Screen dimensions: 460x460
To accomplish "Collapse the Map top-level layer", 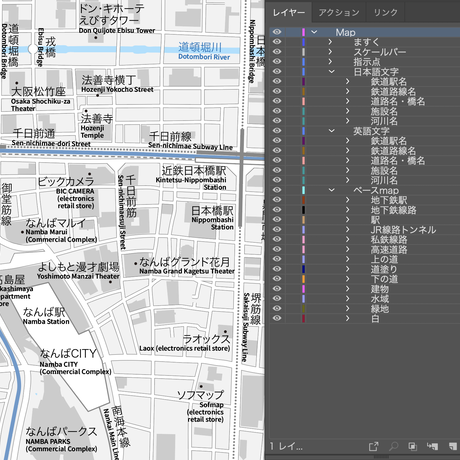I will (314, 32).
